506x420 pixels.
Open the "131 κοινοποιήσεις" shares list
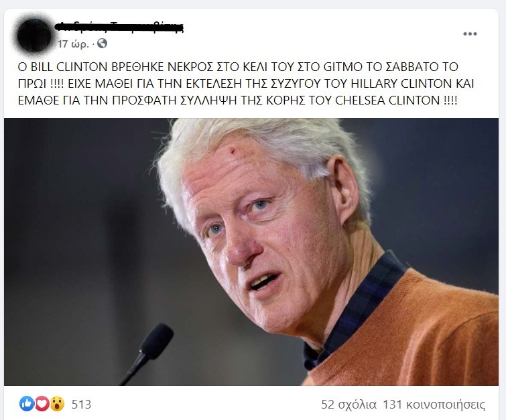tap(434, 405)
